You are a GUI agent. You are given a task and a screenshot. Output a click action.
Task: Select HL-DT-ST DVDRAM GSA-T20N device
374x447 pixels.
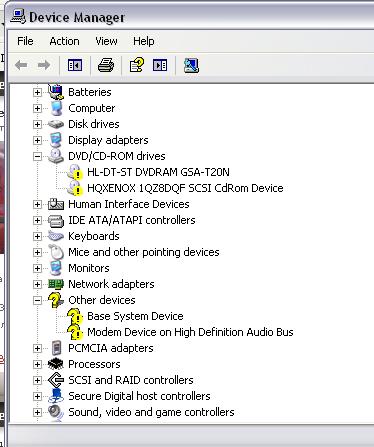pos(158,172)
